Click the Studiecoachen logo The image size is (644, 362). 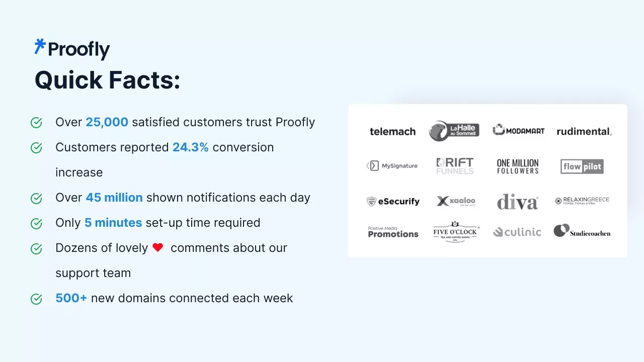(x=582, y=231)
